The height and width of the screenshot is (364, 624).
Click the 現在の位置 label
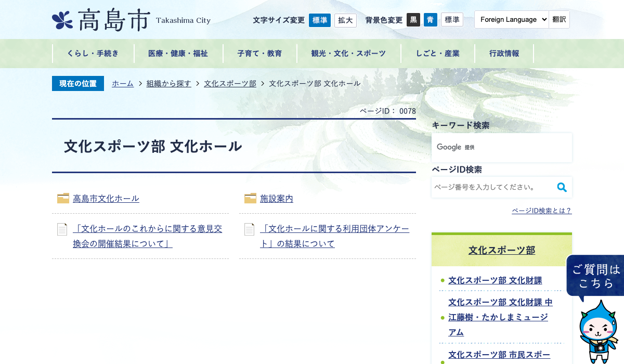(x=78, y=83)
